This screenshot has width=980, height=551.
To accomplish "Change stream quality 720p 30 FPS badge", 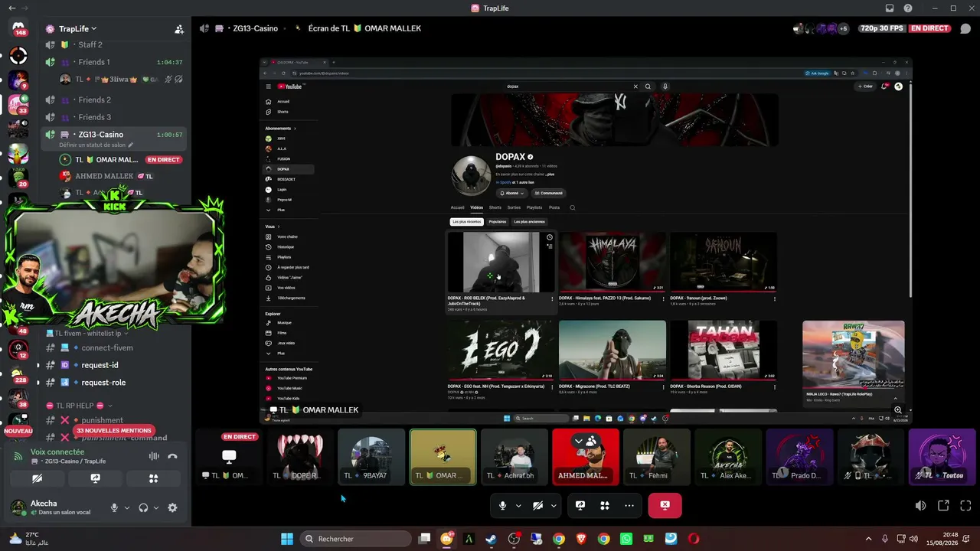I will (x=881, y=28).
